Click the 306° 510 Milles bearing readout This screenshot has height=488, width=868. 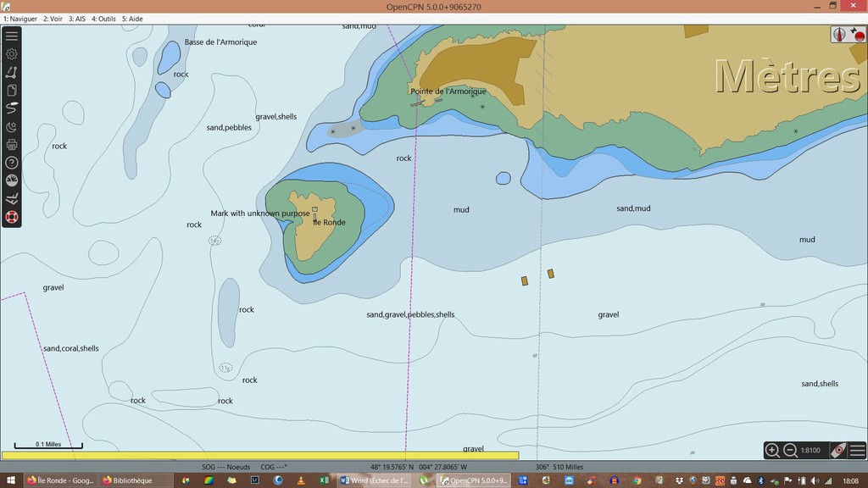click(559, 468)
